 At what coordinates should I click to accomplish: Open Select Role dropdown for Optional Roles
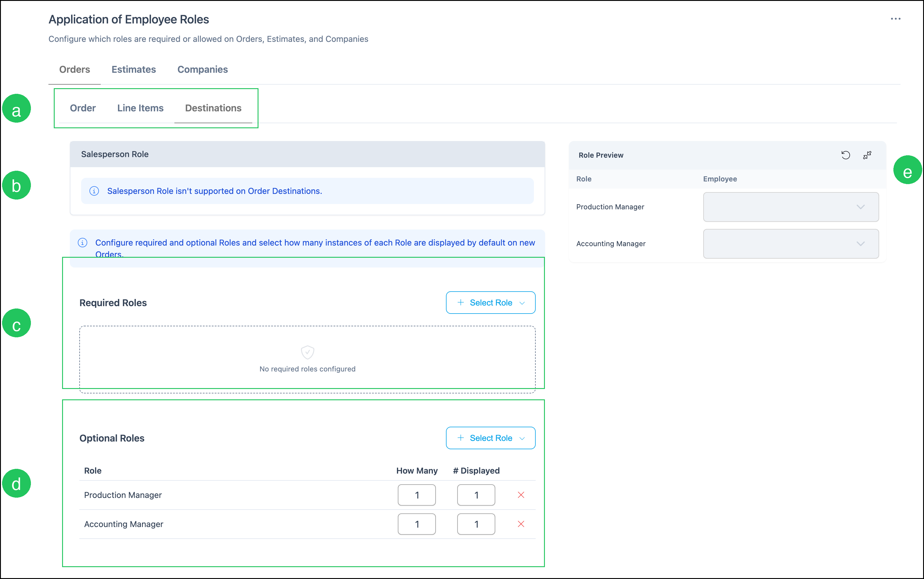click(x=490, y=438)
